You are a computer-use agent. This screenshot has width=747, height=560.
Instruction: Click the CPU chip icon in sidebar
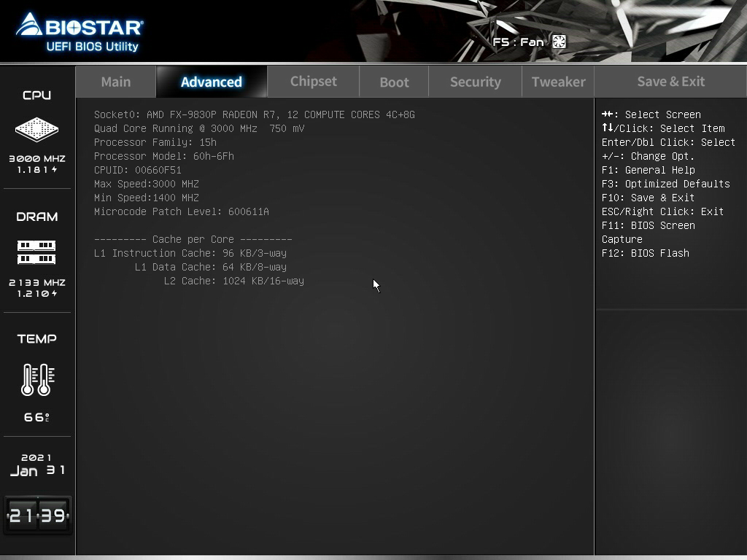coord(36,130)
